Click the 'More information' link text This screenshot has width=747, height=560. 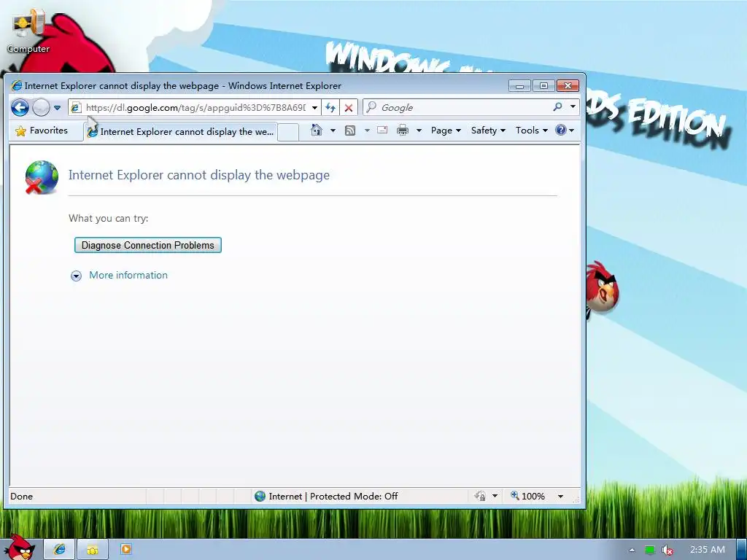[x=128, y=275]
